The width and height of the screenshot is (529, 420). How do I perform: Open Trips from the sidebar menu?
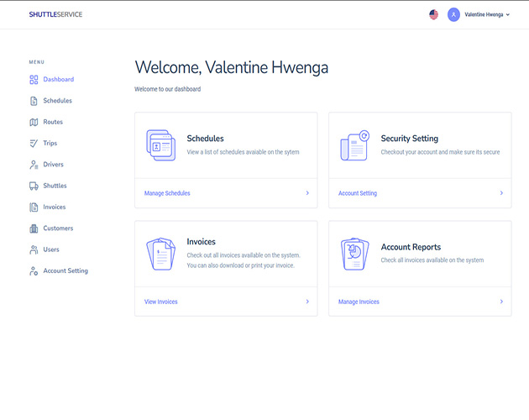click(50, 144)
